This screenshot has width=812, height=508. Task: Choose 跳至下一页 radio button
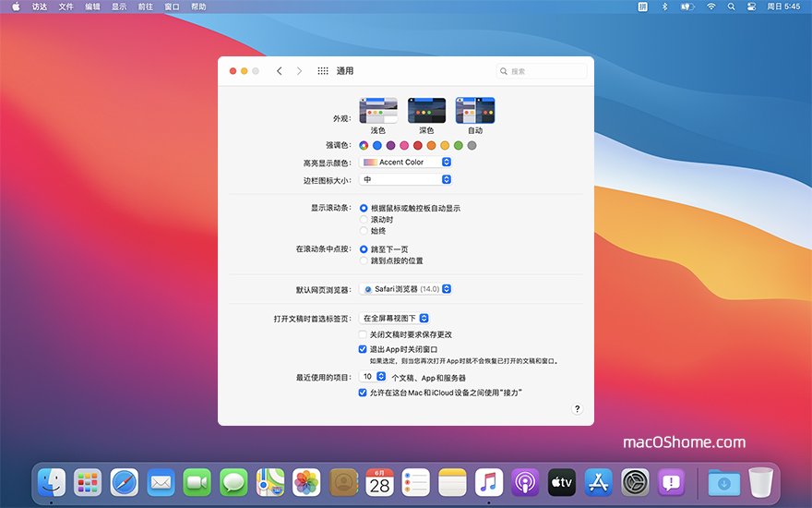364,249
